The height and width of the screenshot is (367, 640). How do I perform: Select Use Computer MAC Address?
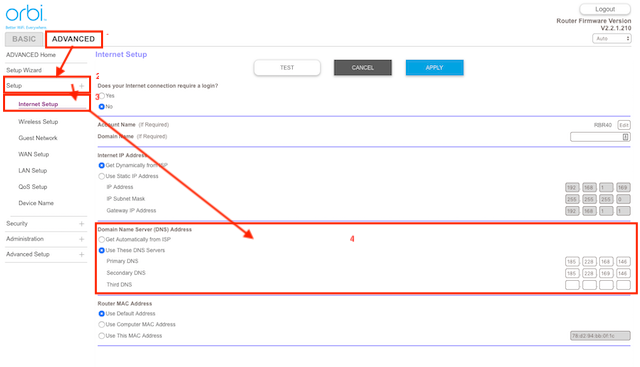click(102, 325)
